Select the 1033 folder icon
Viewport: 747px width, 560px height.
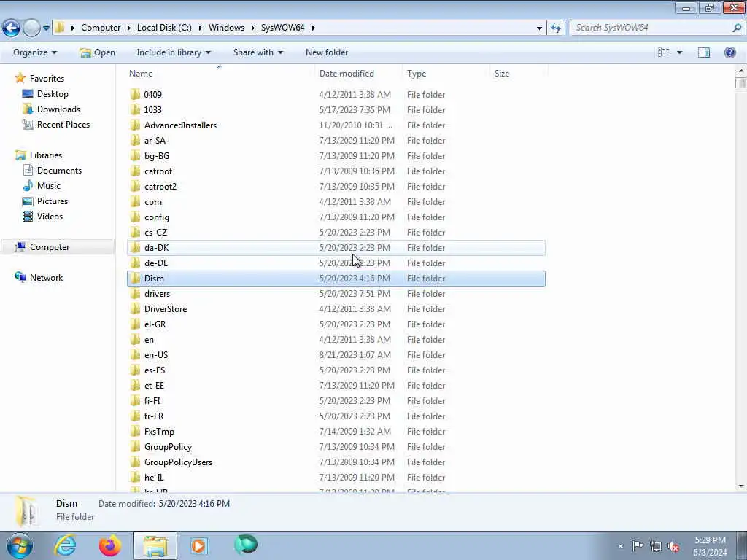(x=135, y=109)
